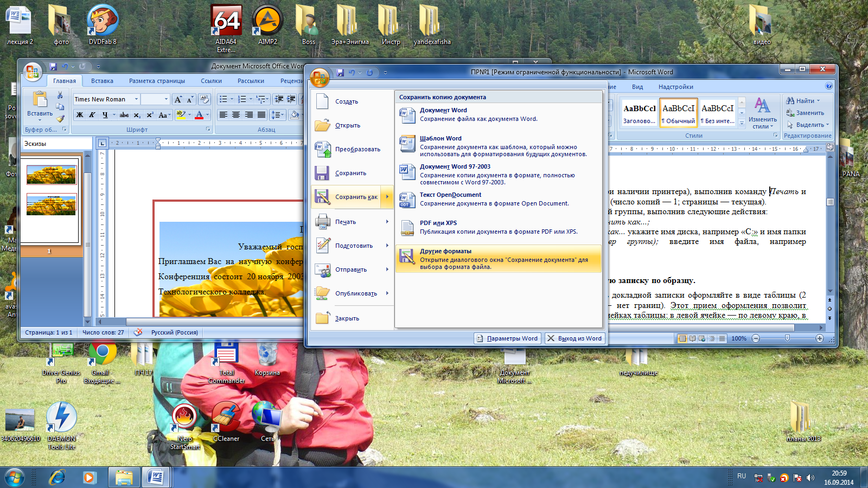Enable center paragraph alignment

coord(236,115)
